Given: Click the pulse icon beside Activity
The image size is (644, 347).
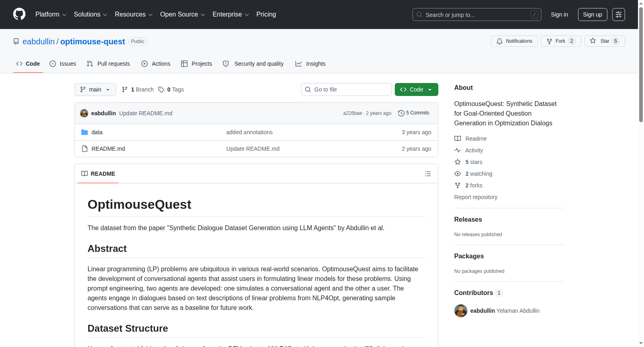Looking at the screenshot, I should (458, 150).
